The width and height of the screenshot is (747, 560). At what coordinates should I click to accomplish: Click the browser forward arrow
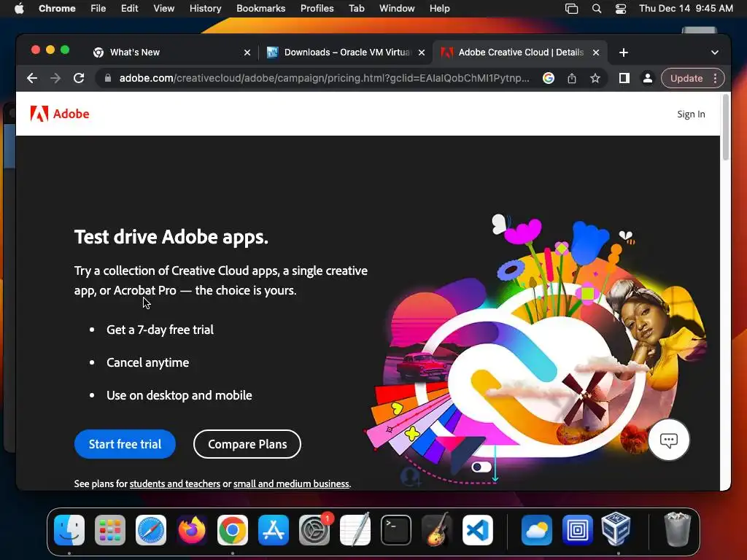pos(55,78)
